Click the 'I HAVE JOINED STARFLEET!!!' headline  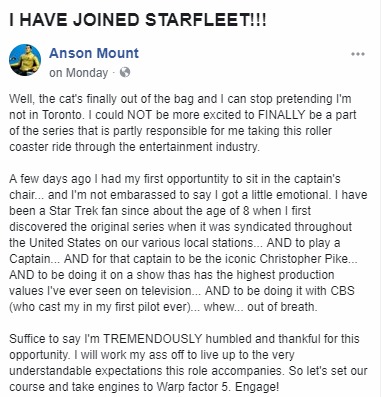pos(138,20)
